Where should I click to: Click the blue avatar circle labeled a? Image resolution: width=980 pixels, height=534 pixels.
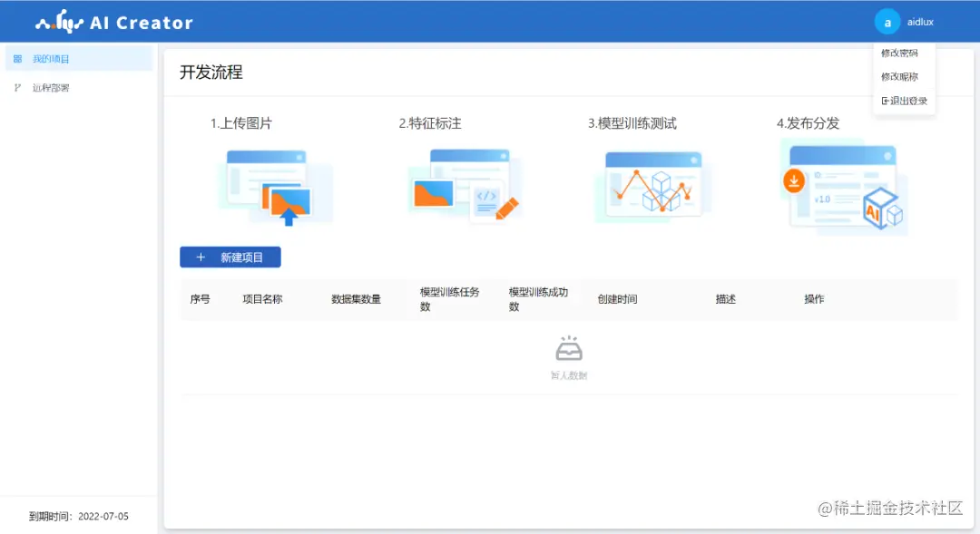point(887,22)
